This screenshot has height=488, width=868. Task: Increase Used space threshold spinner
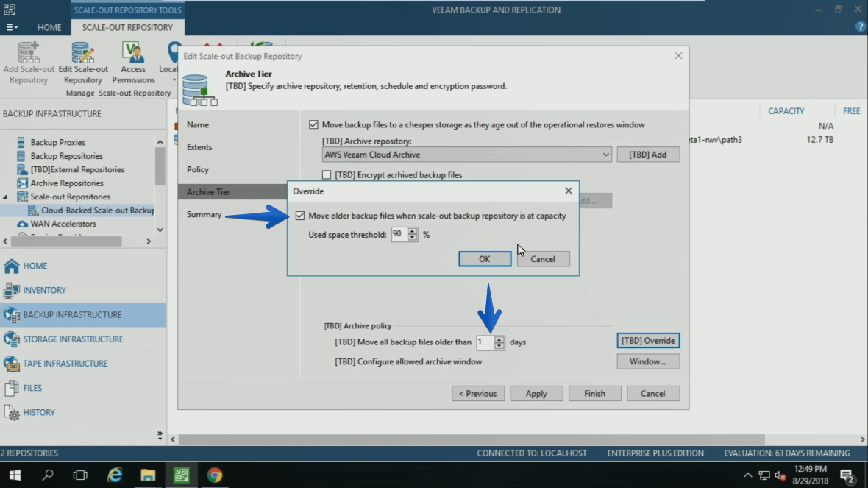click(x=412, y=231)
